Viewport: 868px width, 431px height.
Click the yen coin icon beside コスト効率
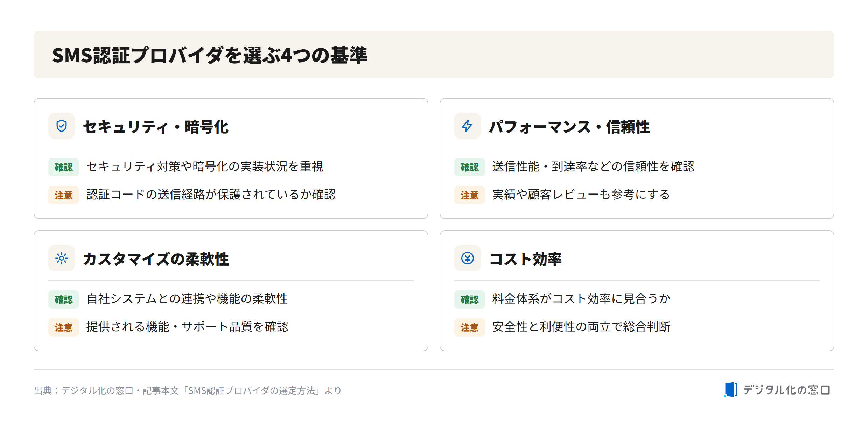467,258
